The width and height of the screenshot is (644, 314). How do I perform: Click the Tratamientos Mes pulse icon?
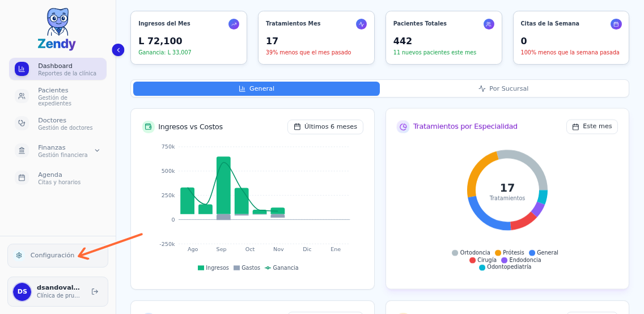(361, 24)
